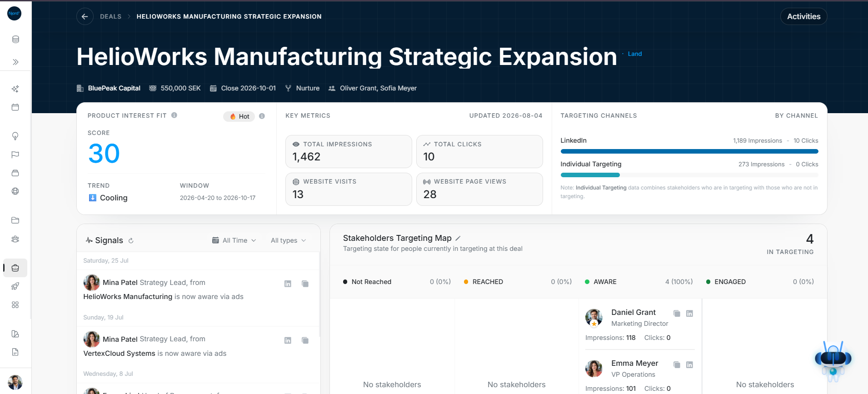Edit Stakeholders Targeting Map with pencil icon
Image resolution: width=868 pixels, height=394 pixels.
[x=458, y=238]
